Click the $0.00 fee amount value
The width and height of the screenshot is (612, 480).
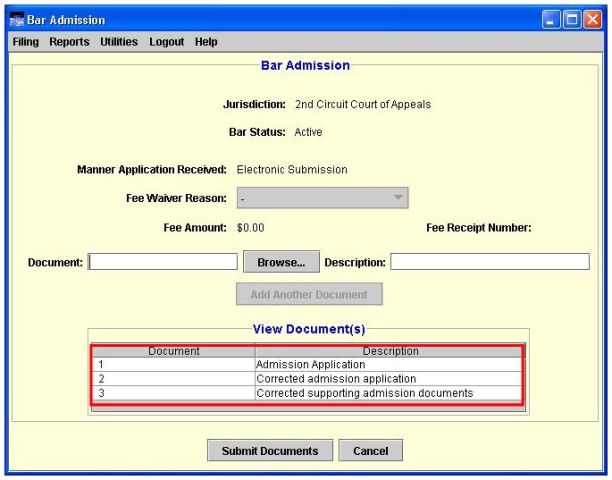[x=251, y=228]
